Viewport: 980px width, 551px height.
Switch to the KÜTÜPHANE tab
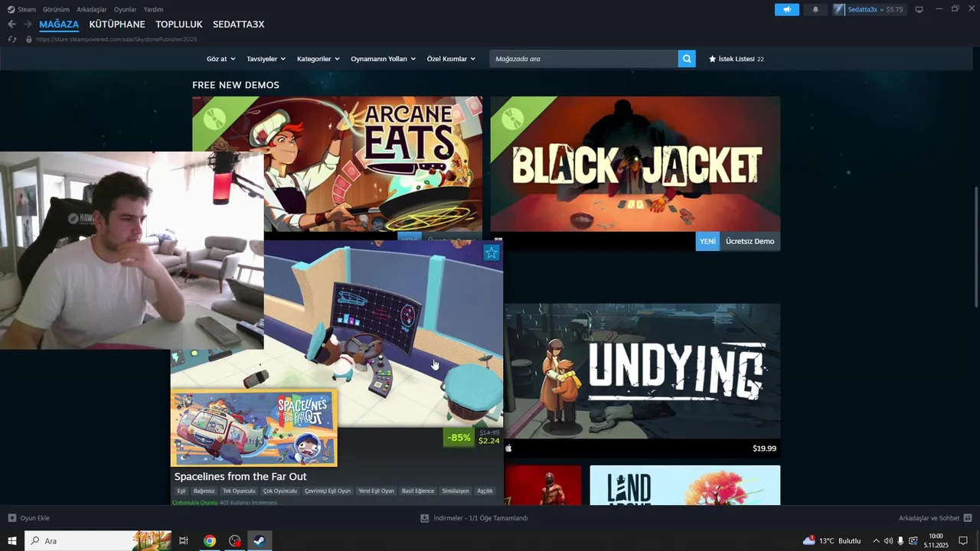(117, 24)
